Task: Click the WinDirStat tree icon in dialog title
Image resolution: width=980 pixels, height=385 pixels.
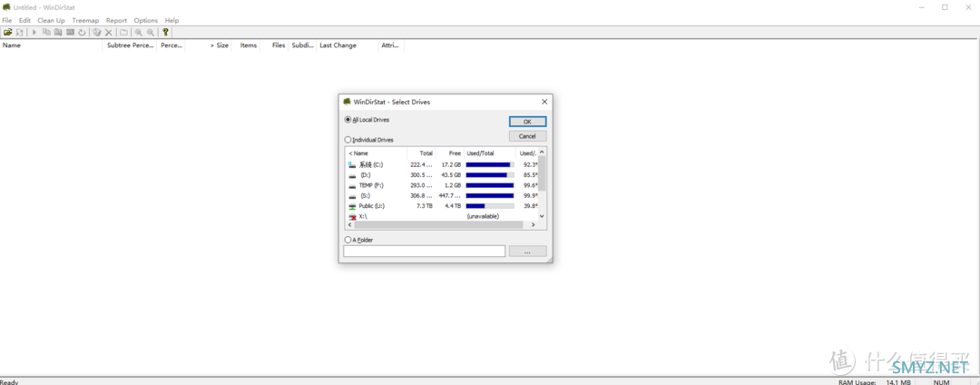Action: [x=347, y=102]
